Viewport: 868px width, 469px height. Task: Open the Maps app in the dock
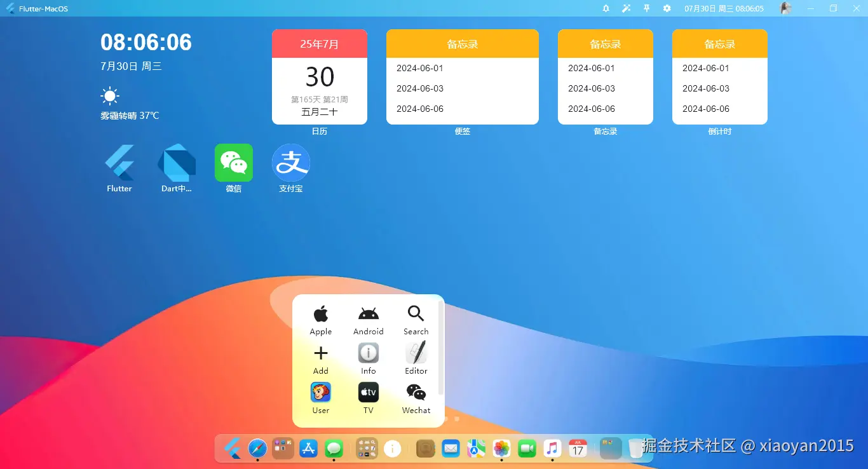click(x=477, y=448)
